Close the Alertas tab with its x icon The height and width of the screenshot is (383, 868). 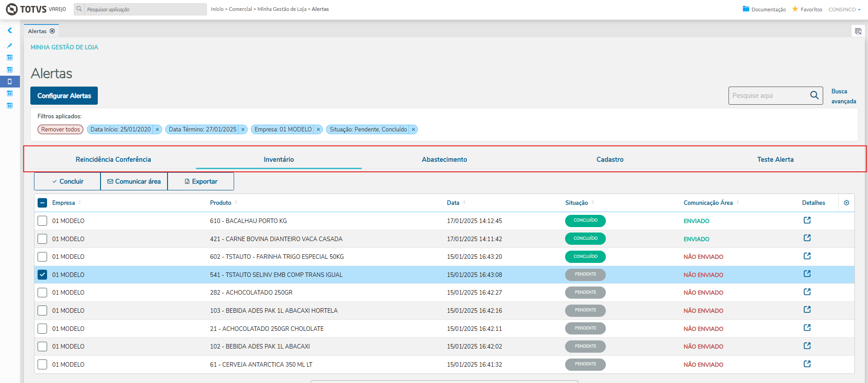(53, 31)
